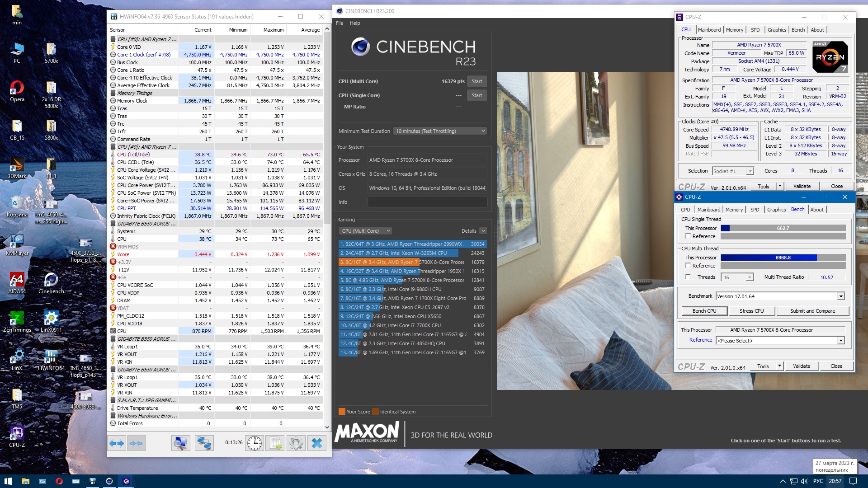This screenshot has width=868, height=488.
Task: Switch to the Memory tab in upper CPU-Z
Action: pyautogui.click(x=734, y=30)
